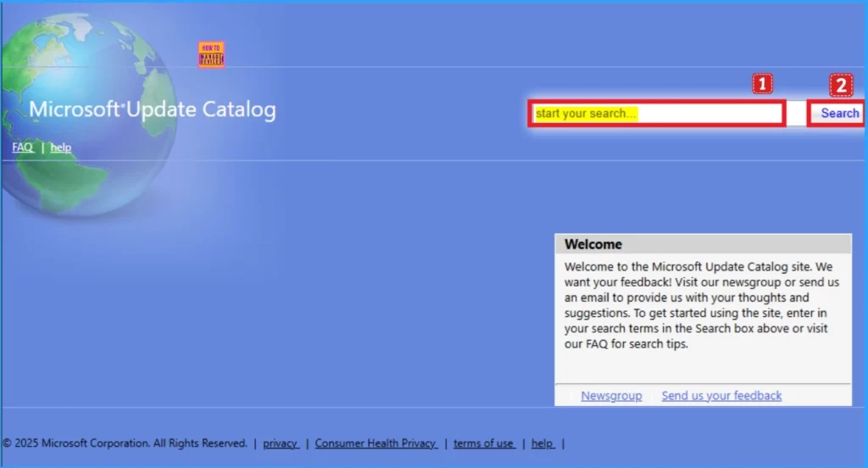Open the FAQ link under the title
This screenshot has width=868, height=468.
23,148
